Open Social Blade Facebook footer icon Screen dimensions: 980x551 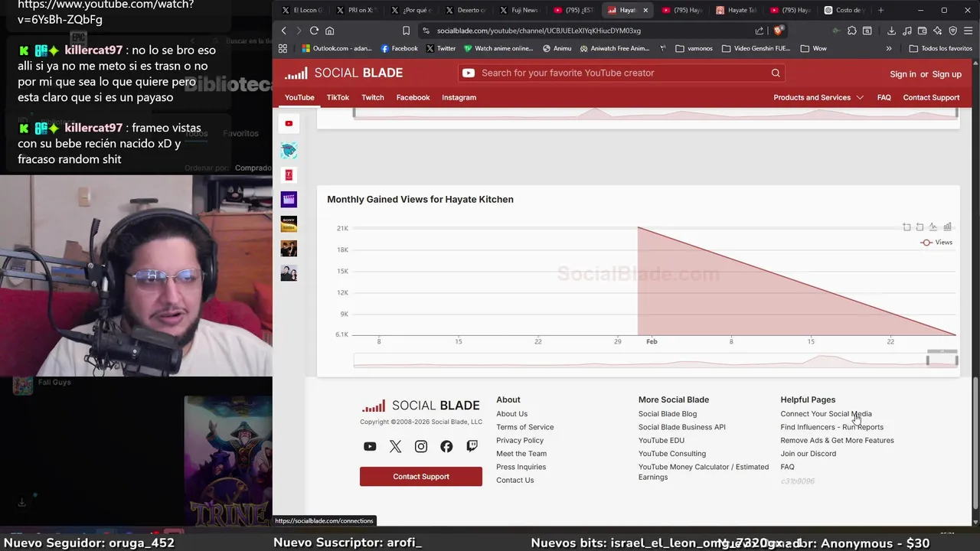pyautogui.click(x=446, y=446)
